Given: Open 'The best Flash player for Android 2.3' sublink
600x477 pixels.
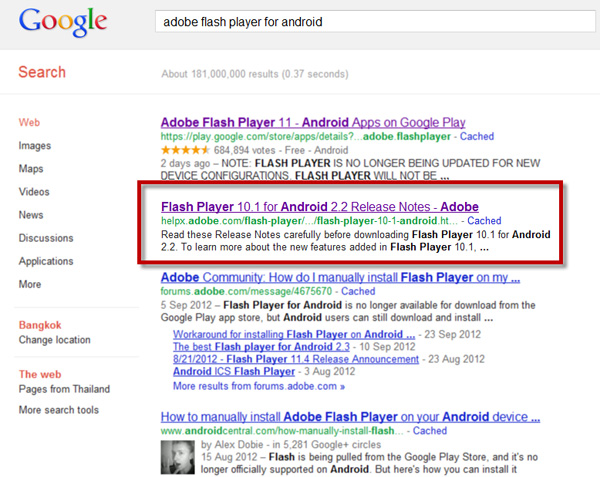Looking at the screenshot, I should coord(261,347).
